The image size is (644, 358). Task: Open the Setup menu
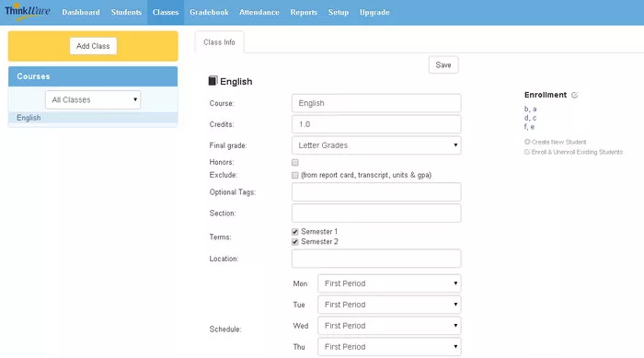[339, 12]
